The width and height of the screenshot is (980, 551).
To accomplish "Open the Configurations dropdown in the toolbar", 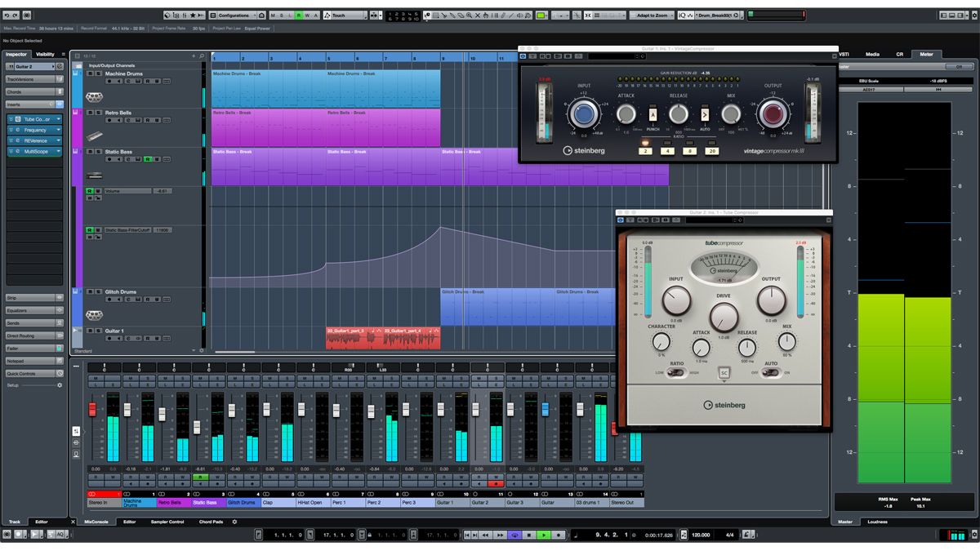I will click(x=234, y=14).
